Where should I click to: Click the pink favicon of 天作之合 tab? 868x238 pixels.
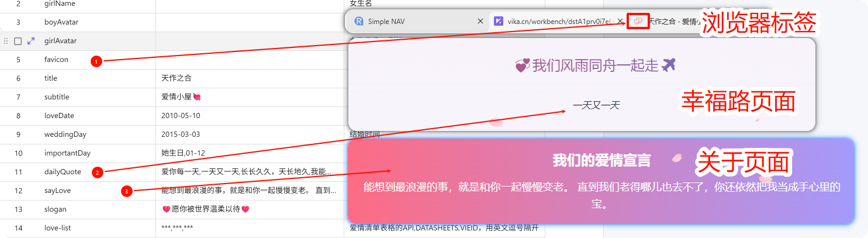638,21
